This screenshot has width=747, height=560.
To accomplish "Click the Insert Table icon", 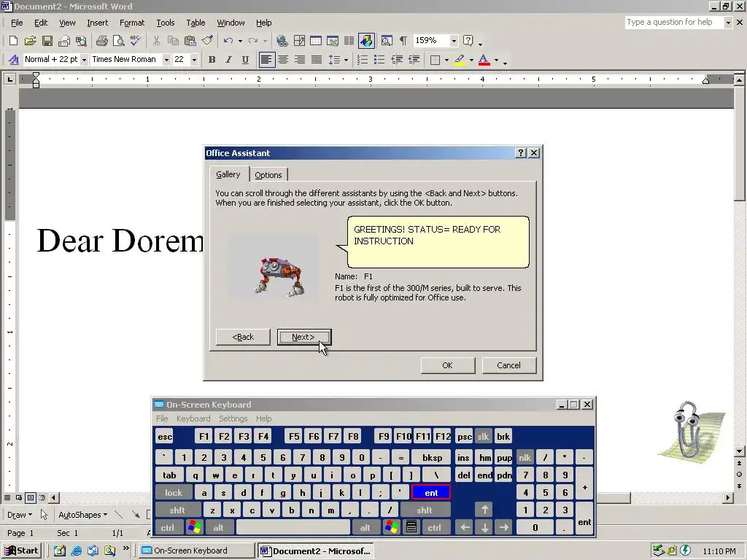I will pos(316,41).
